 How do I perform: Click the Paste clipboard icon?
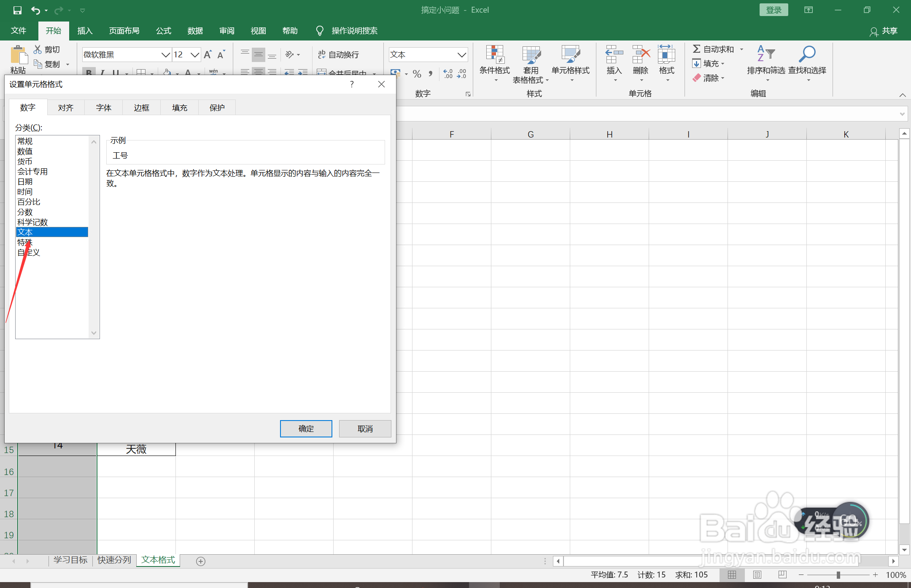pyautogui.click(x=19, y=55)
